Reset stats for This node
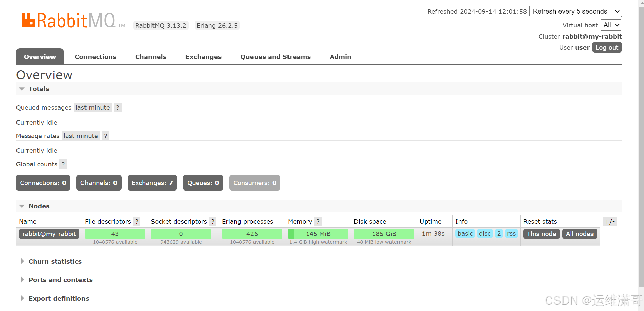644x311 pixels. 541,234
